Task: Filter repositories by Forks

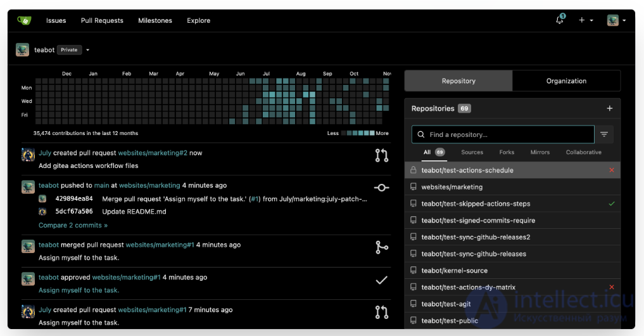Action: 507,152
